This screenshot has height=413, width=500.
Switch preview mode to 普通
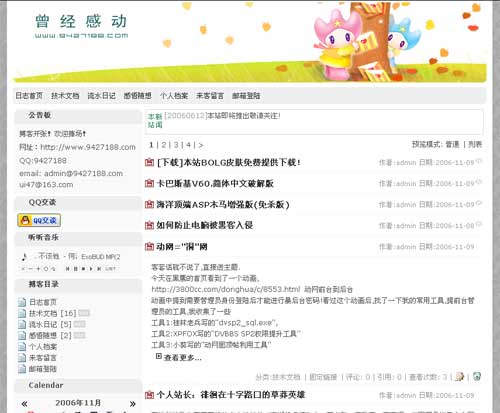pyautogui.click(x=452, y=144)
